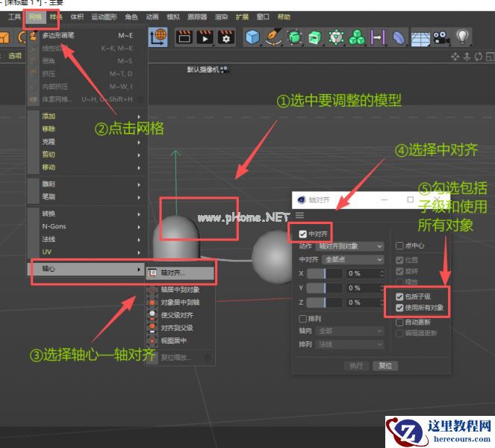Toggle the 缩放 checkbox
Viewport: 495px width, 448px height.
[399, 281]
